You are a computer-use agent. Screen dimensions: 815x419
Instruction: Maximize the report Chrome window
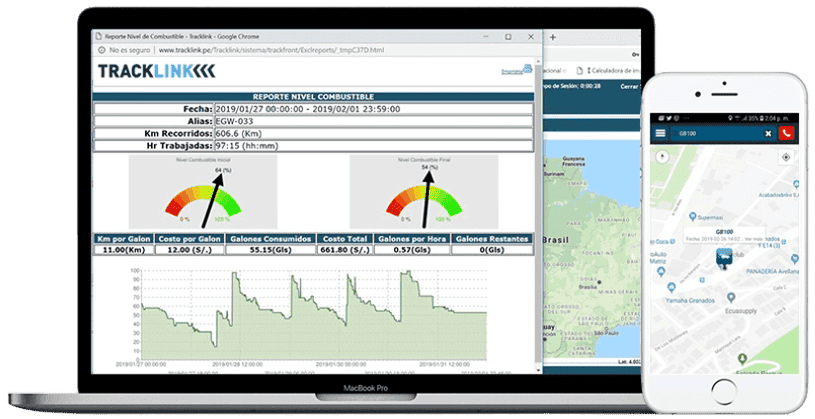(x=507, y=33)
